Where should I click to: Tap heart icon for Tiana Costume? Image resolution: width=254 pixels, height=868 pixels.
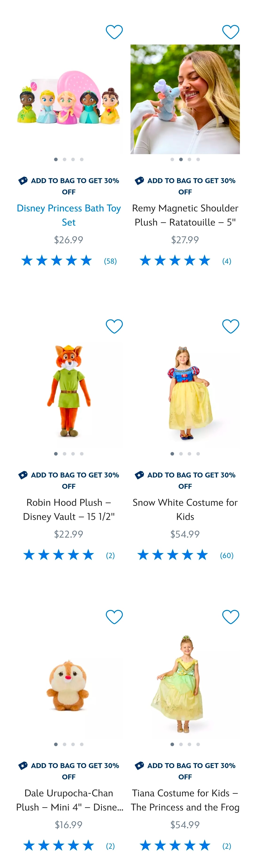[x=230, y=617]
